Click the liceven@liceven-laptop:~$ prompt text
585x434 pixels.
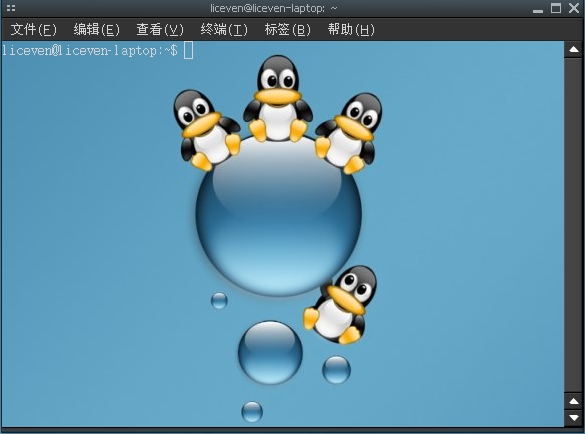[x=90, y=51]
